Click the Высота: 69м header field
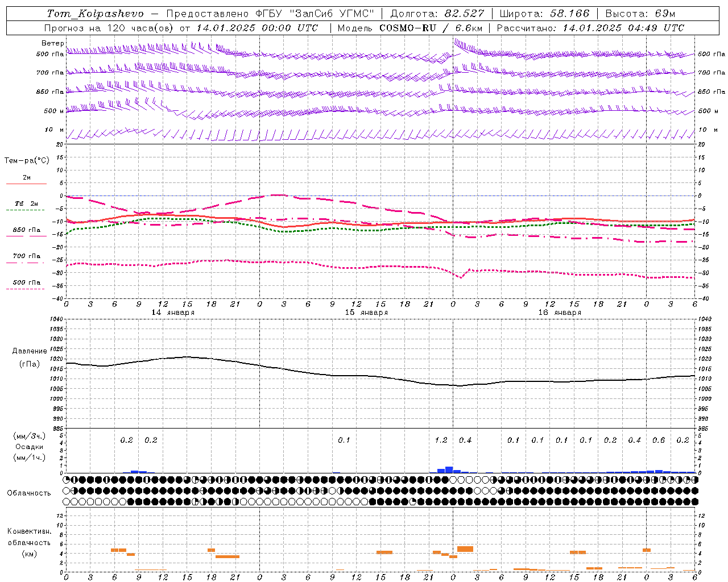 point(640,14)
